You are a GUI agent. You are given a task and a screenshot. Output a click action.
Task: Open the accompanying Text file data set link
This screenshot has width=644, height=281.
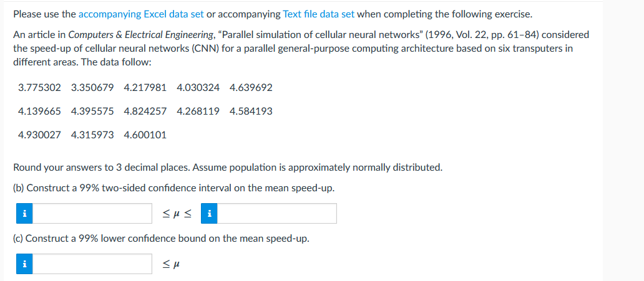pos(319,15)
